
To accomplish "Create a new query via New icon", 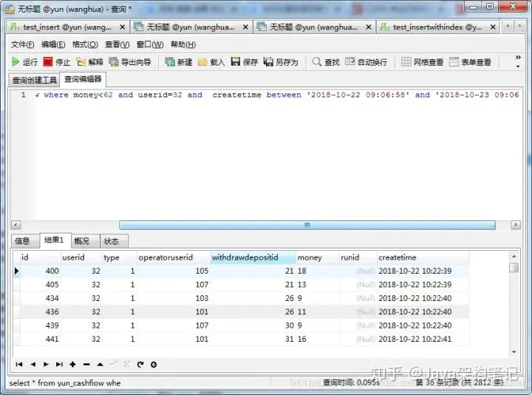I will [x=179, y=62].
